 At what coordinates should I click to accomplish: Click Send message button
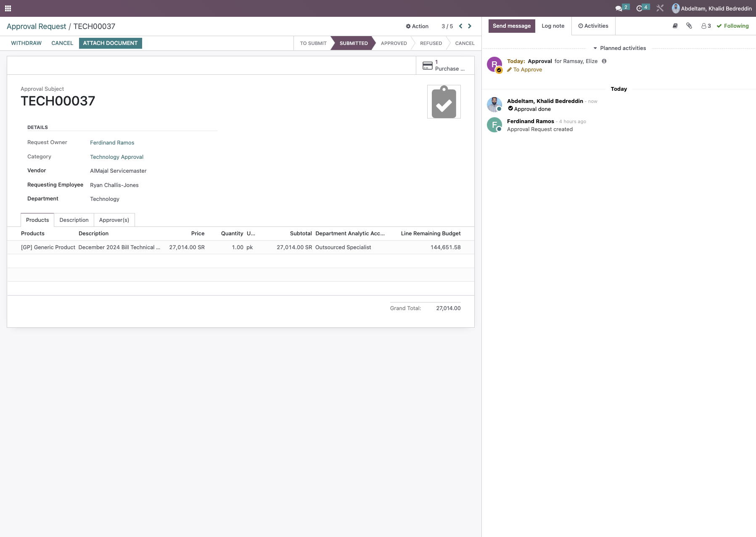[512, 26]
